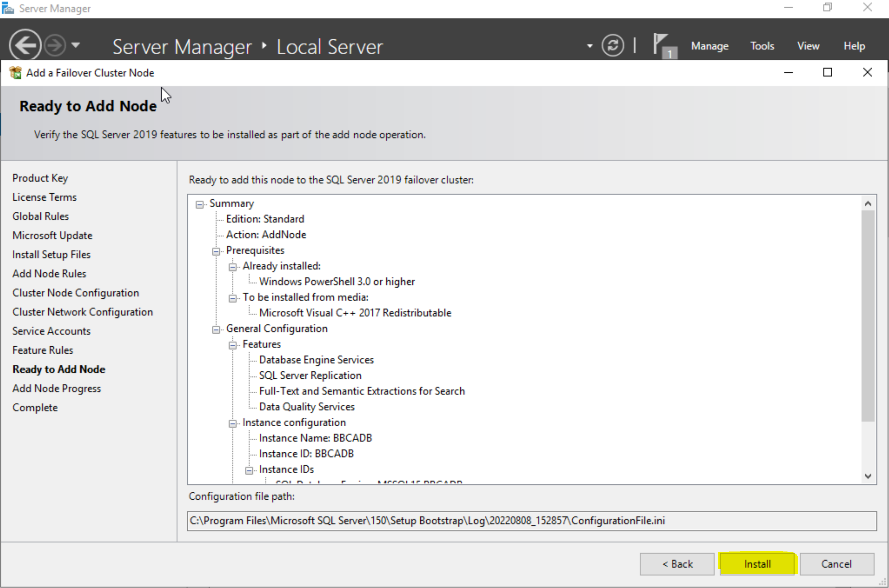Select the Feature Rules step
889x588 pixels.
(43, 350)
